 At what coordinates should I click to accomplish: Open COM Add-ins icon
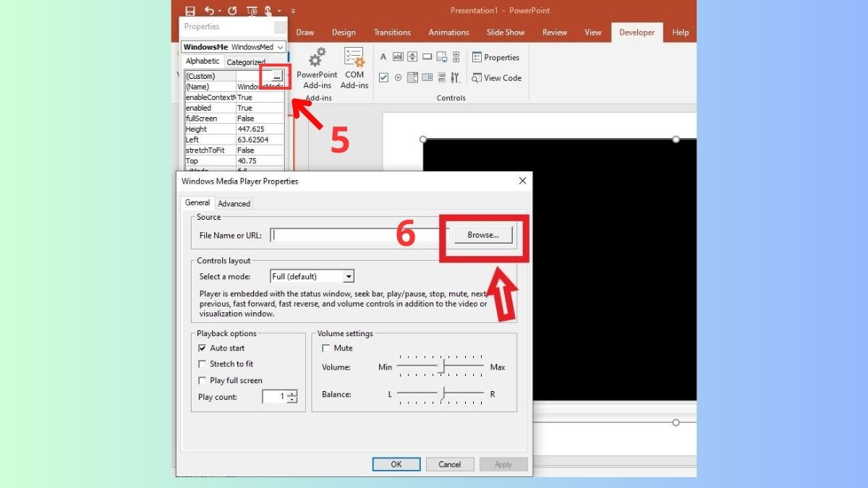[354, 57]
